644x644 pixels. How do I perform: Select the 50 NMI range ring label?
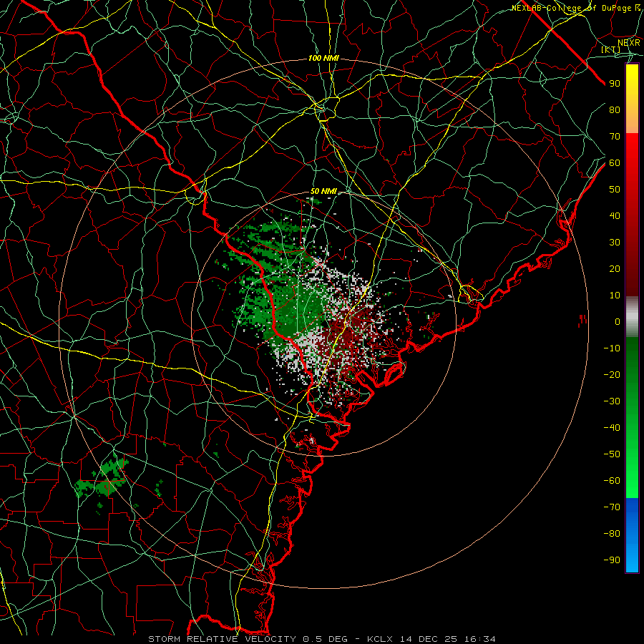[x=323, y=191]
